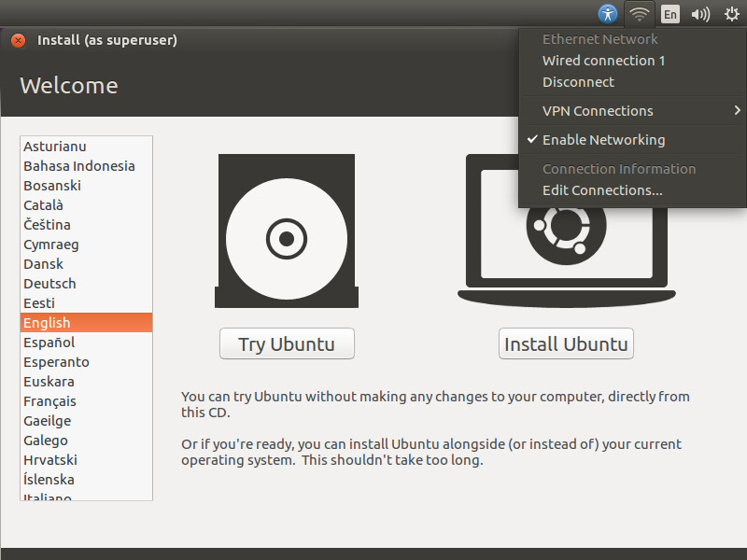Close the Install window with red button
Viewport: 747px width, 560px height.
(x=19, y=40)
